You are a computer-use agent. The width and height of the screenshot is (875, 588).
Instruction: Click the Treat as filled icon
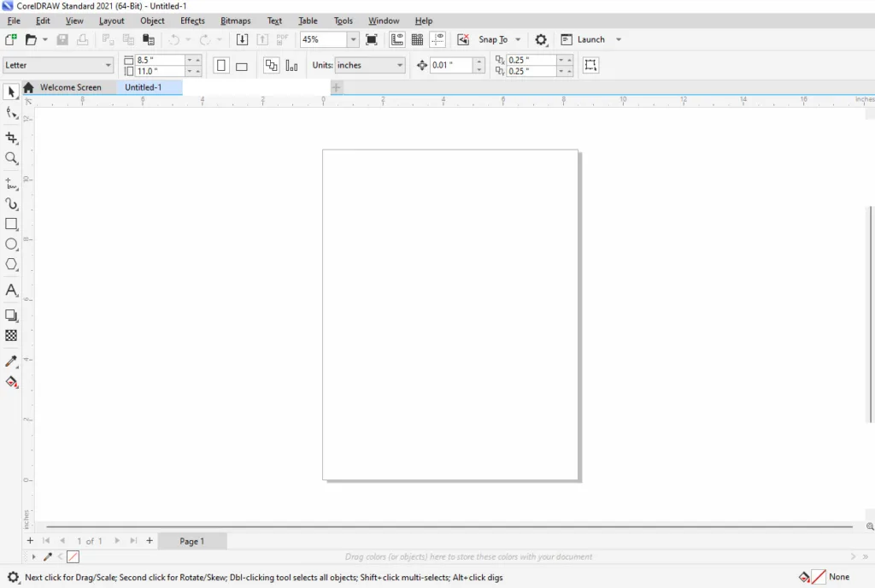590,65
